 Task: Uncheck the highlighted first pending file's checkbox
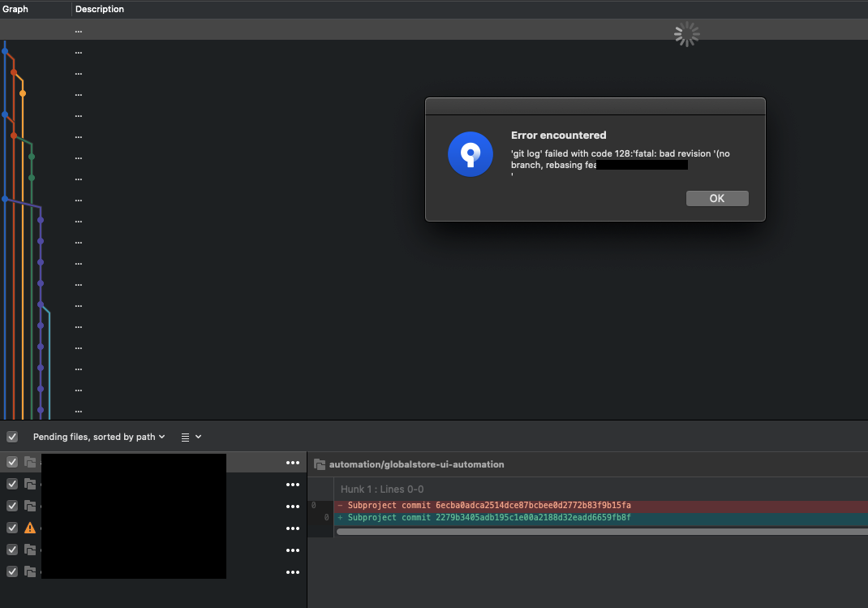[x=12, y=462]
